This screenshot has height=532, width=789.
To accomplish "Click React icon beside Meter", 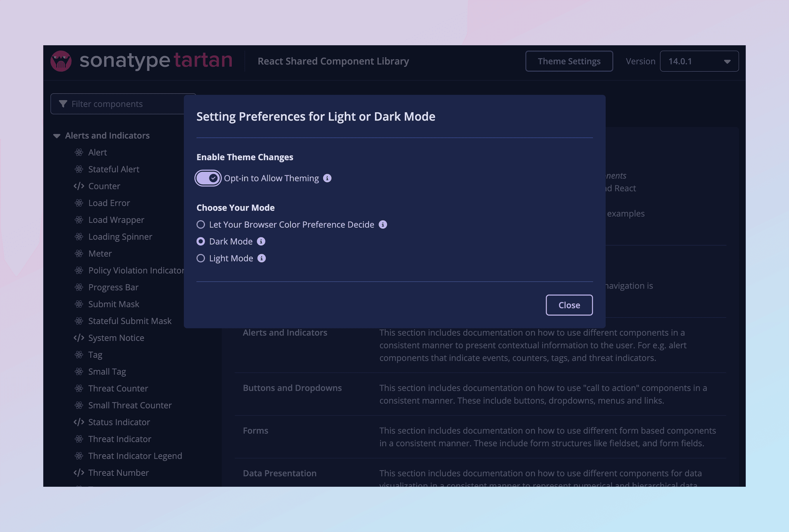I will pos(79,253).
